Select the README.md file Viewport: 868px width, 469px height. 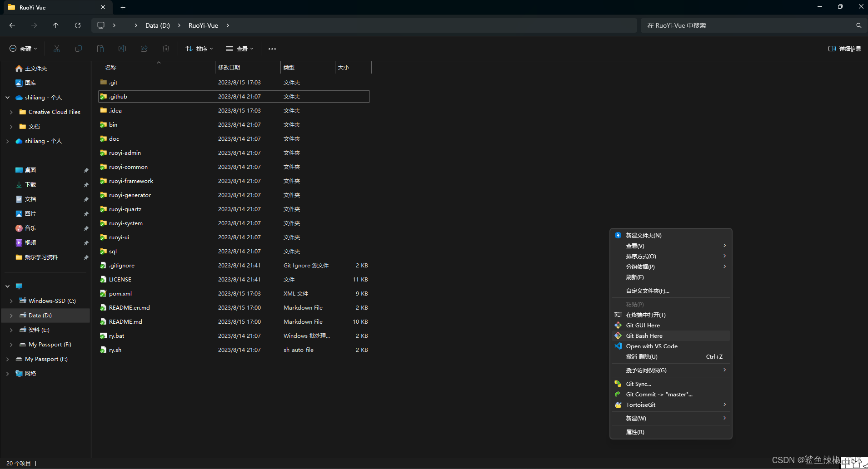pos(234,321)
